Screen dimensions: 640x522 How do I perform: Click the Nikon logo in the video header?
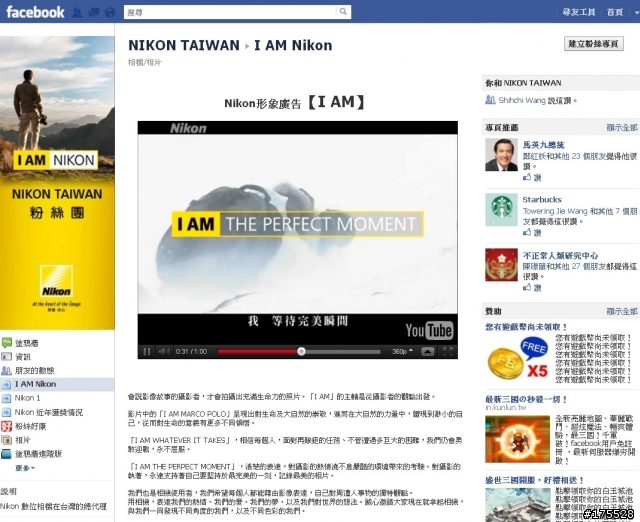pos(188,128)
